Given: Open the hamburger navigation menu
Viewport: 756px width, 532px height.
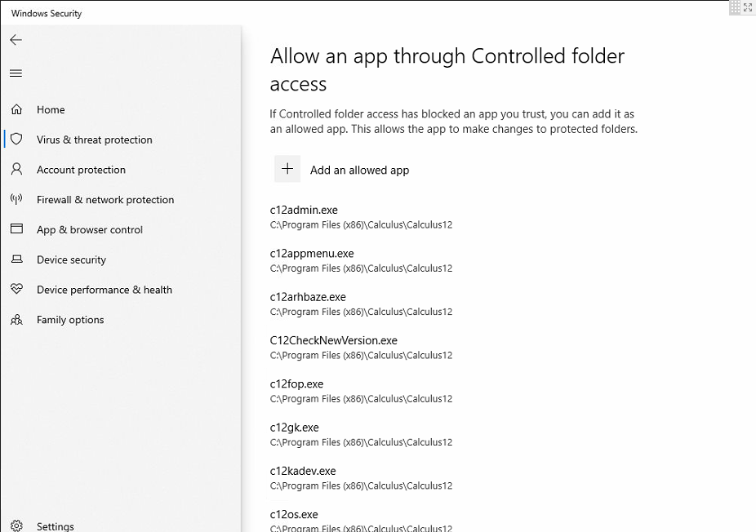Looking at the screenshot, I should (x=16, y=73).
